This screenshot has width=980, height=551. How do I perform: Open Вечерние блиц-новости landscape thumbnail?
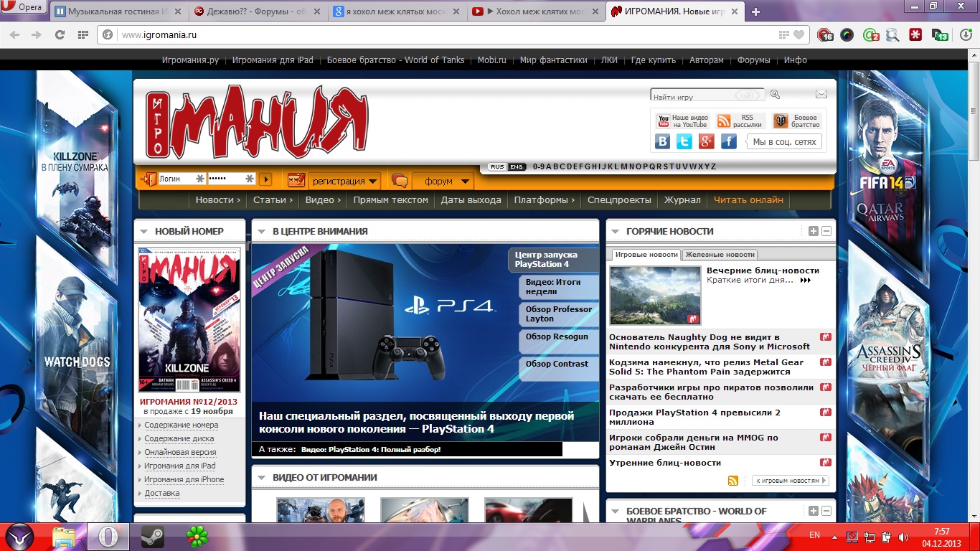coord(655,296)
